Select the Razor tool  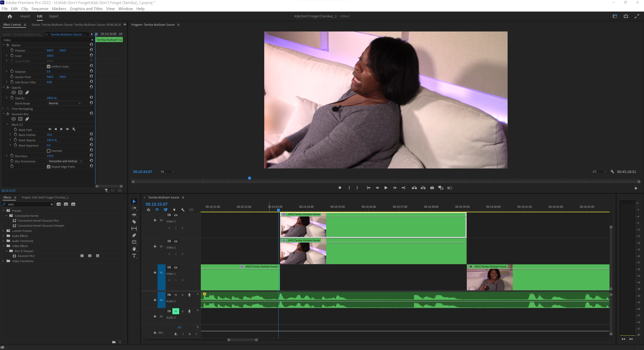coord(134,222)
